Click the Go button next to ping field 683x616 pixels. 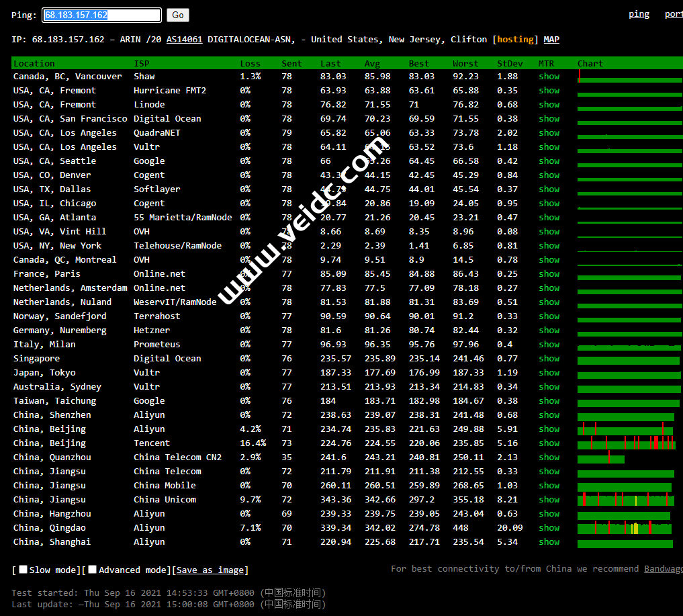178,15
